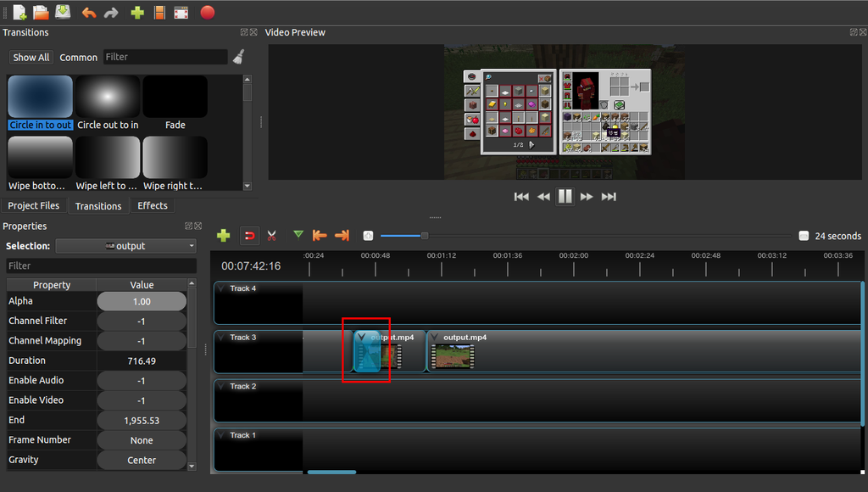Import files with green plus in top toolbar
The width and height of the screenshot is (868, 492).
(137, 13)
